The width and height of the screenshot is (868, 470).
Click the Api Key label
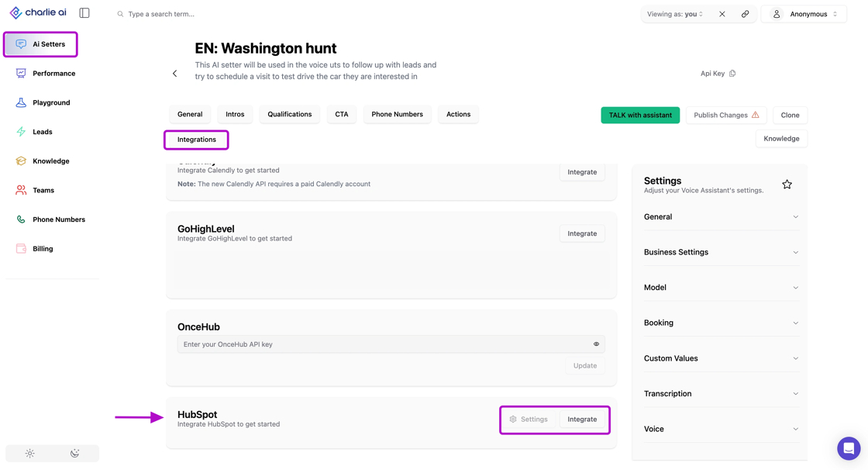[x=712, y=73]
